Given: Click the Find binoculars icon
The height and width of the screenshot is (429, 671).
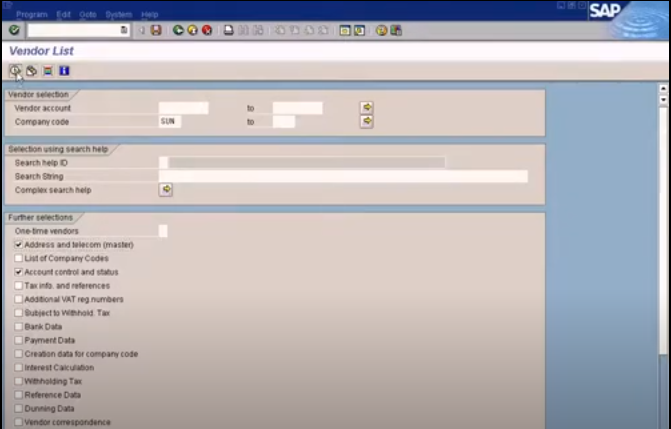Looking at the screenshot, I should click(243, 30).
